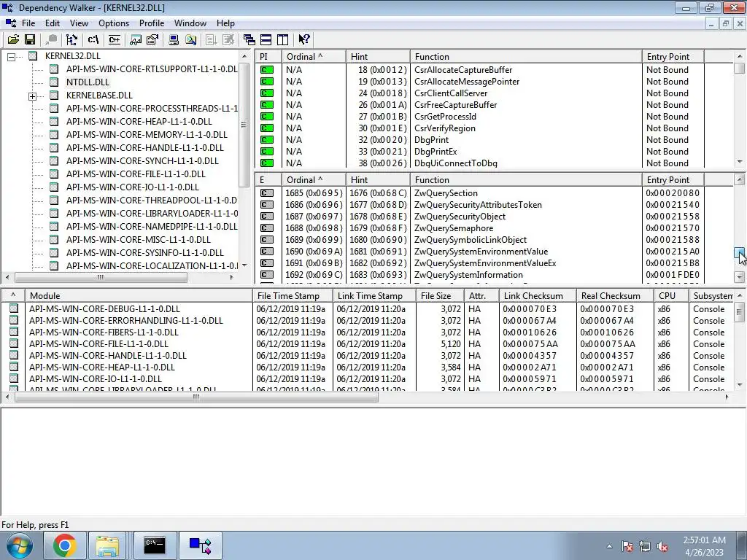Click Tile Vertically toolbar icon

[283, 39]
